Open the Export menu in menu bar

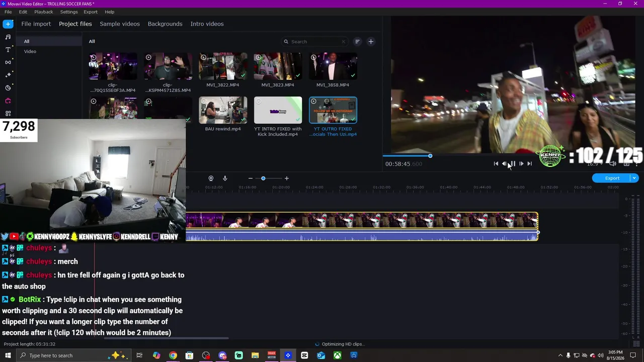point(91,12)
